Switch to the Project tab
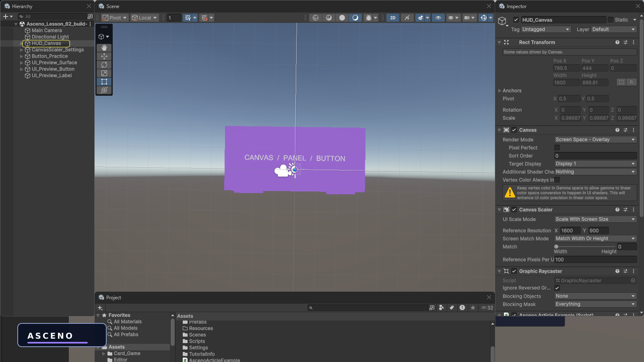The image size is (644, 362). point(110,298)
